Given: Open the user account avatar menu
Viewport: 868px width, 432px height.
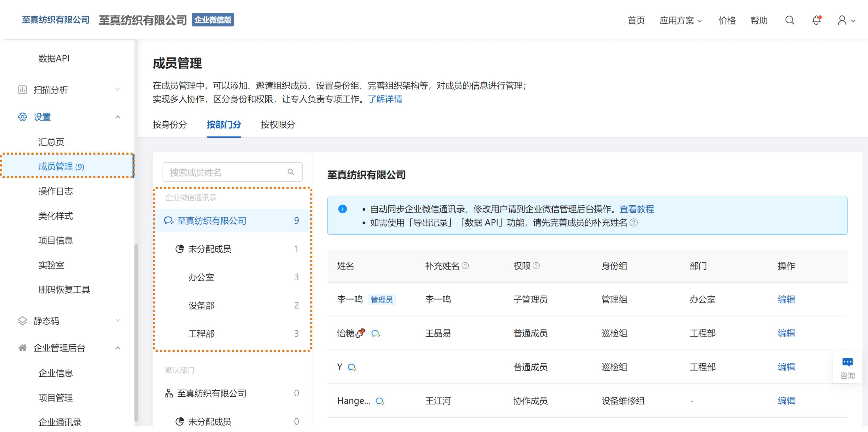Looking at the screenshot, I should pos(842,20).
